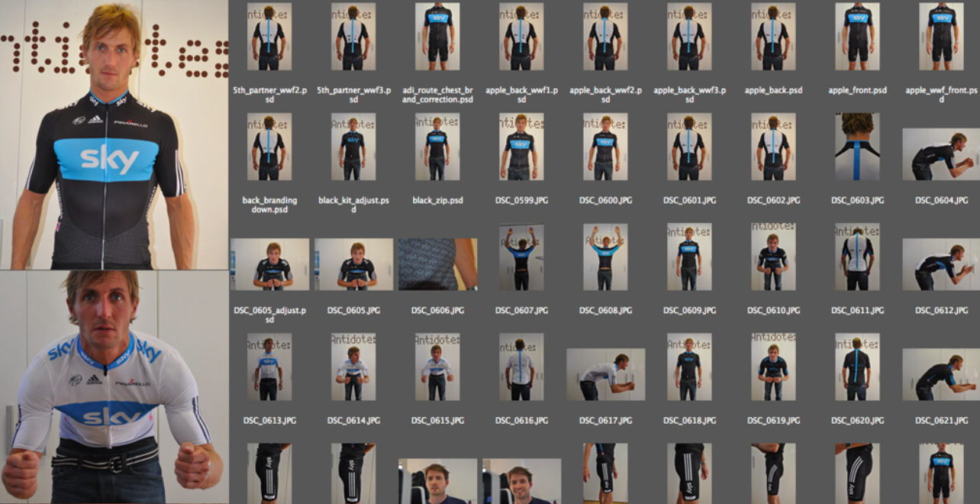980x504 pixels.
Task: Select the DSC_0616.JPG white jersey back thumbnail
Action: point(521,367)
